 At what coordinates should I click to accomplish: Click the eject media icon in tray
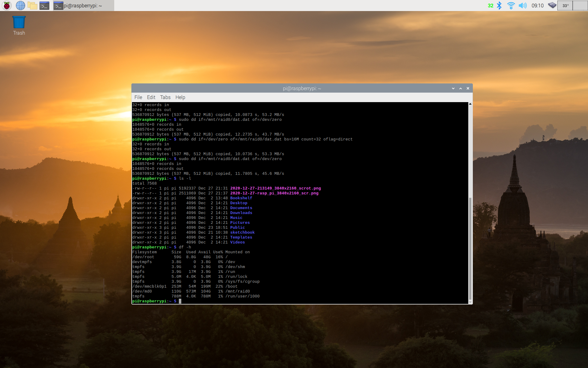(x=552, y=6)
